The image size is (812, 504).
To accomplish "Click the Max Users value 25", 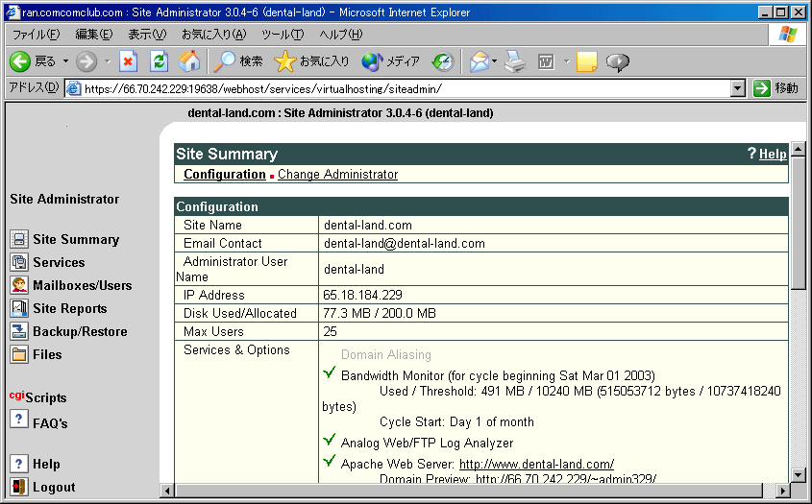I will coord(330,331).
